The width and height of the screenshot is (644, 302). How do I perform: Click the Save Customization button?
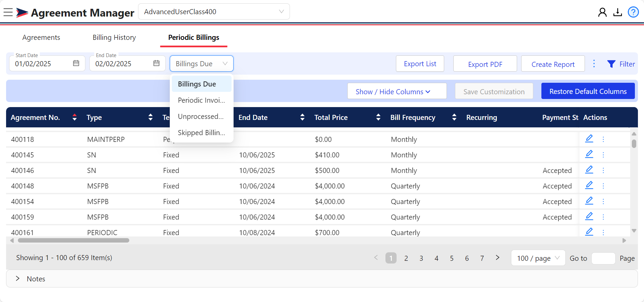tap(494, 91)
